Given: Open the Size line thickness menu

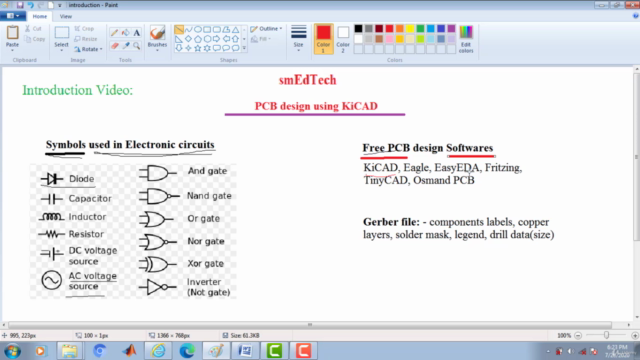Looking at the screenshot, I should click(298, 39).
